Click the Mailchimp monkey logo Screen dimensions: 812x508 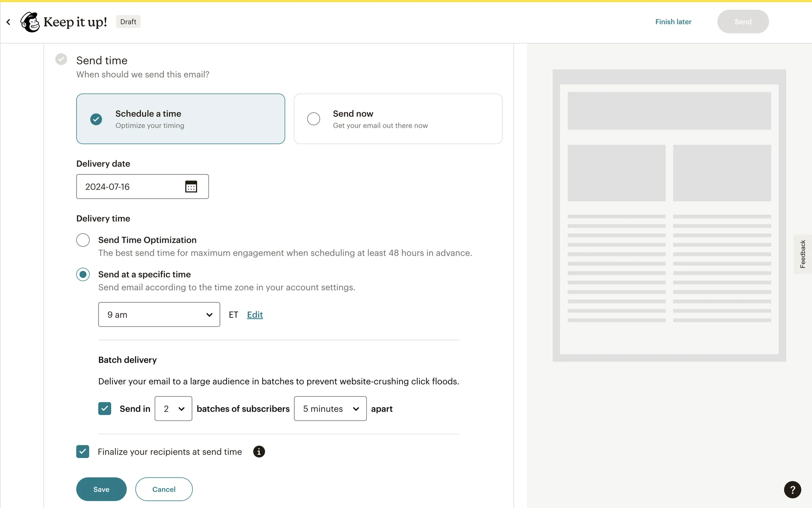(x=30, y=22)
